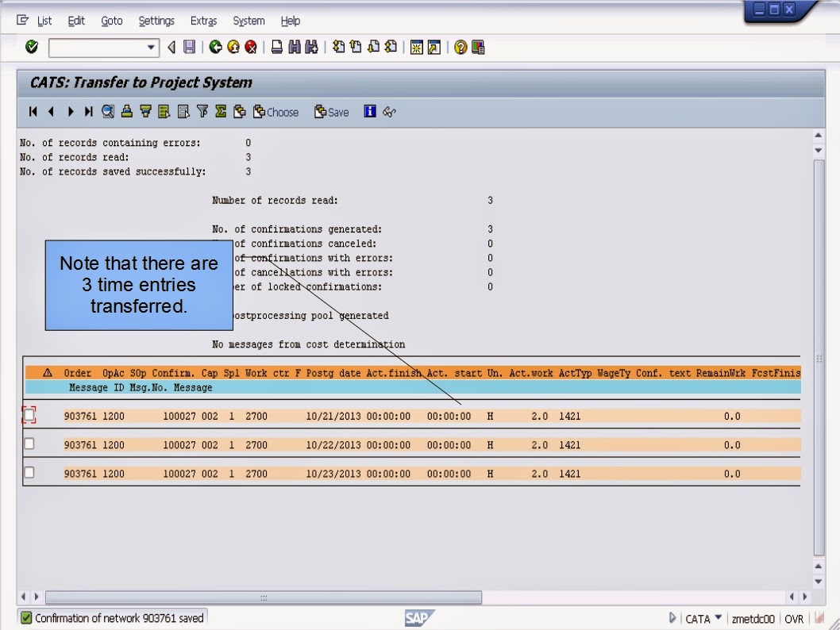Click the information (i) icon
The image size is (840, 630).
coord(368,112)
